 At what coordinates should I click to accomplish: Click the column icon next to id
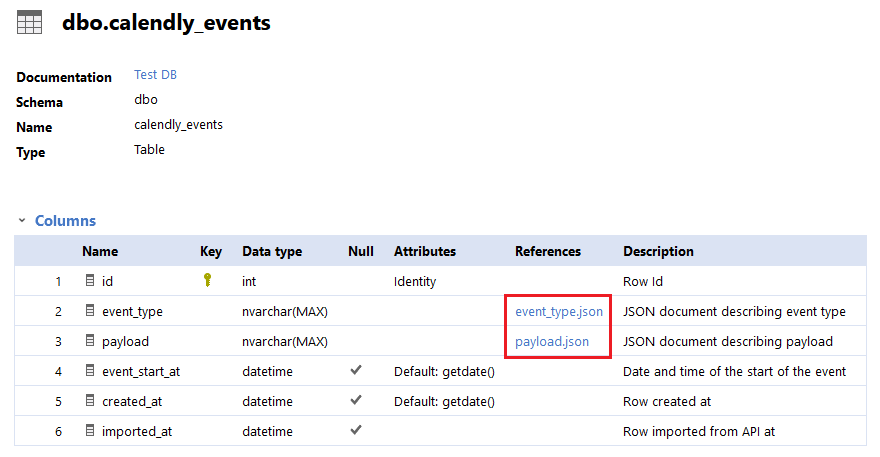(x=90, y=281)
